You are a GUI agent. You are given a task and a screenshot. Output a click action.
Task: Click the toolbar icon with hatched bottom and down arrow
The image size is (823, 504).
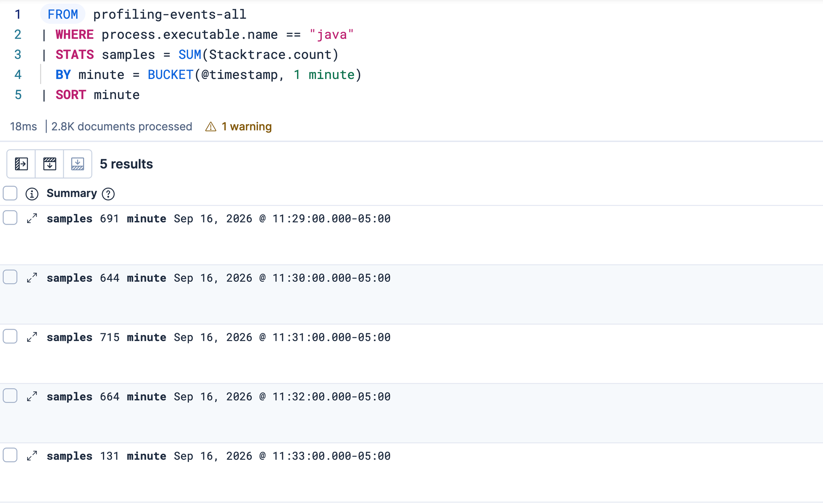[x=78, y=164]
